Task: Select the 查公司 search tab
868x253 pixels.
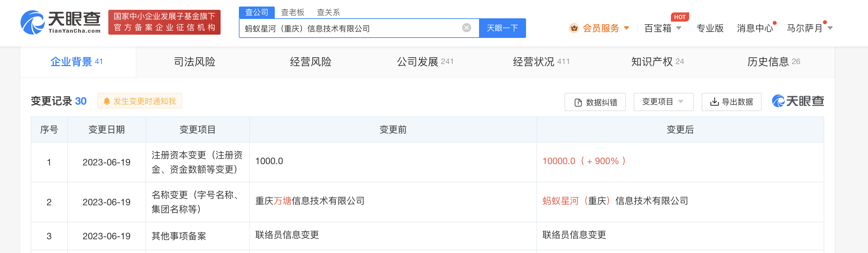Action: tap(257, 12)
